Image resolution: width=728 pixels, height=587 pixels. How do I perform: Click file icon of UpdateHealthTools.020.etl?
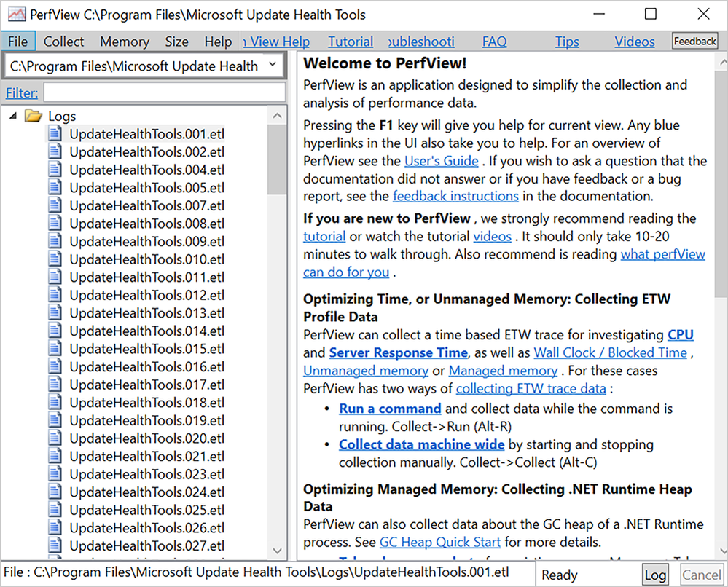point(55,438)
